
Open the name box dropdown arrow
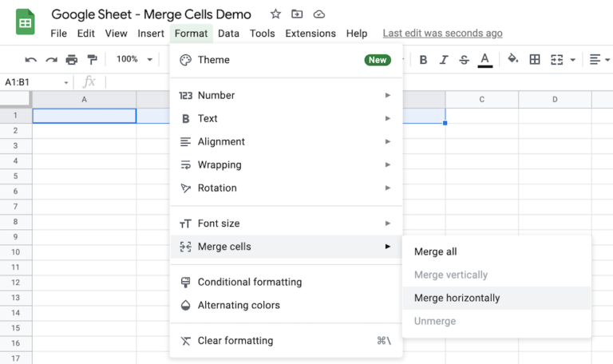tap(66, 82)
